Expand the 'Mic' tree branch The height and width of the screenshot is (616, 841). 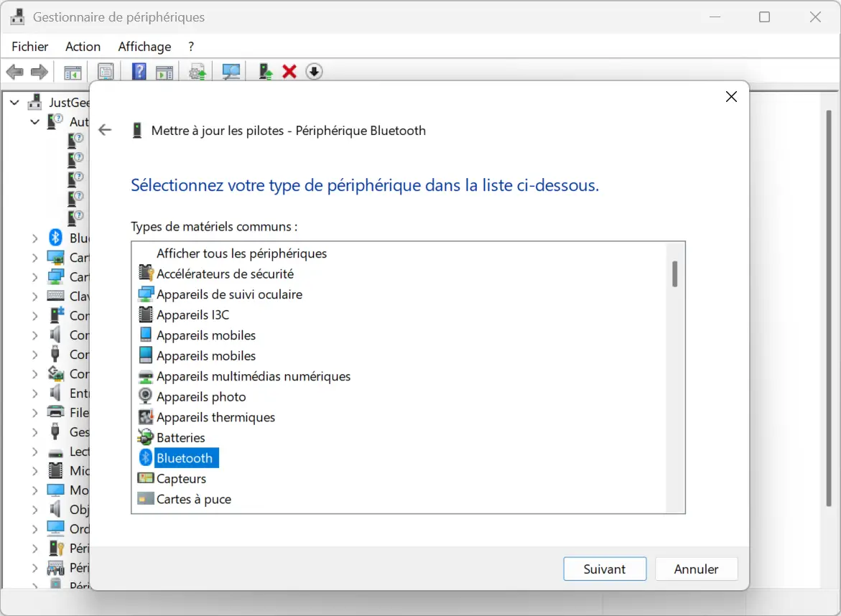35,471
